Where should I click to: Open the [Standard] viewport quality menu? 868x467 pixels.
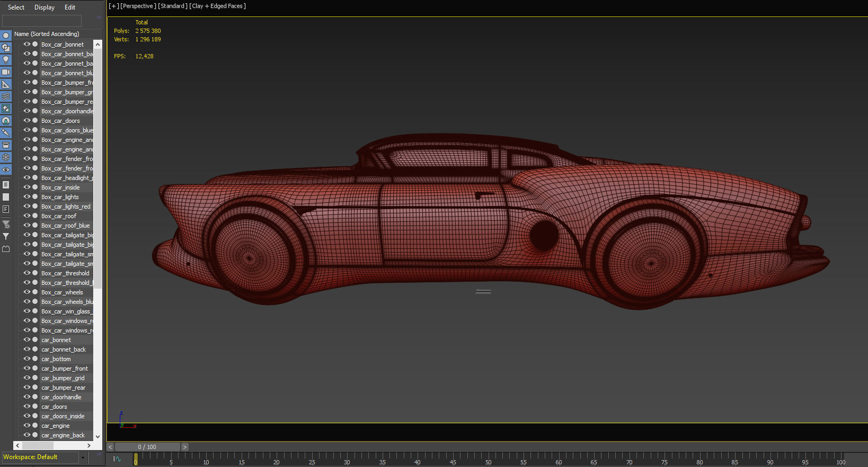point(173,6)
